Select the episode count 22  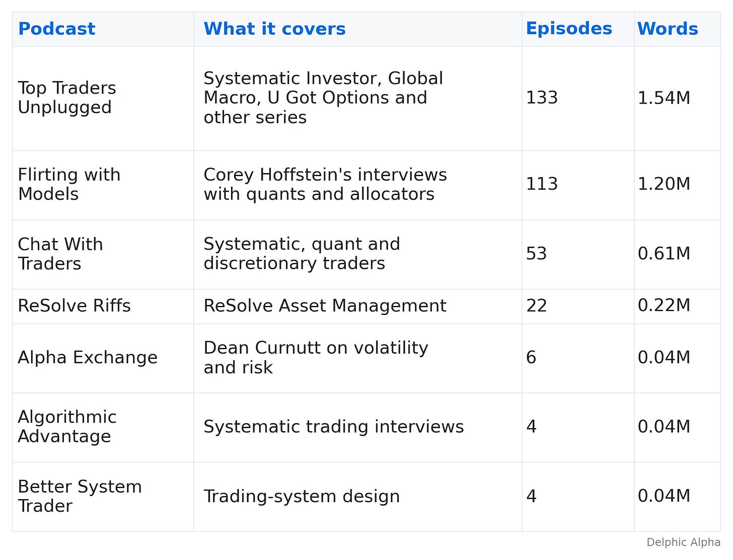536,306
